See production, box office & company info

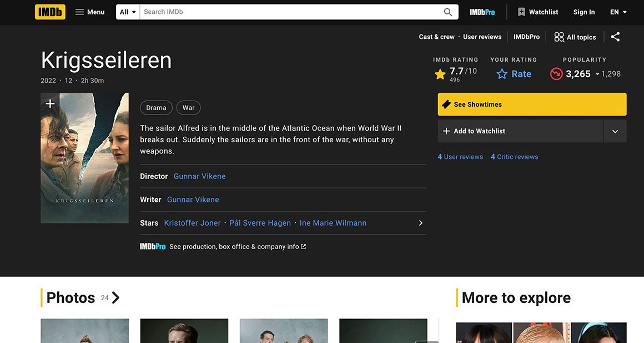coord(238,247)
